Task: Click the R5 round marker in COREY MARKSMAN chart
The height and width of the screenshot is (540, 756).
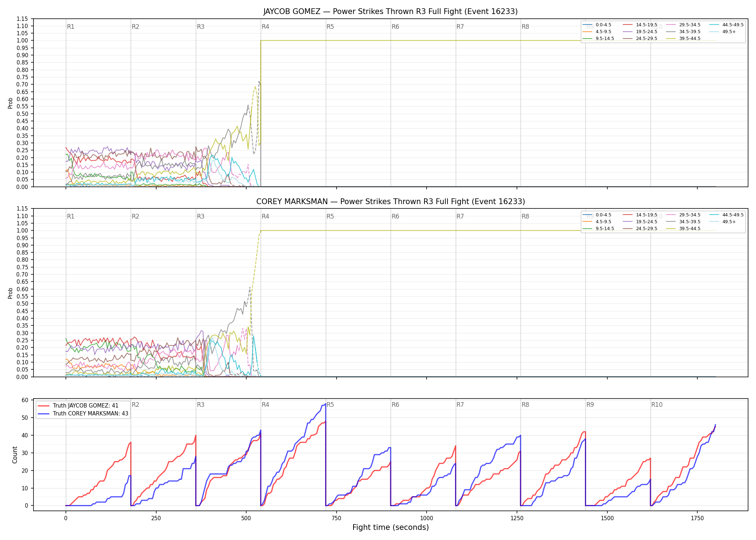Action: click(x=330, y=216)
